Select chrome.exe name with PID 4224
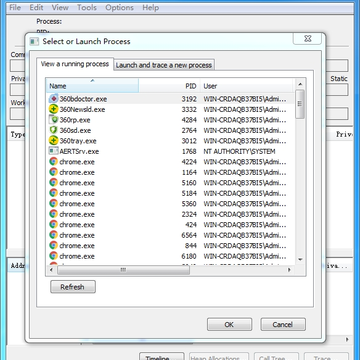 coord(77,162)
